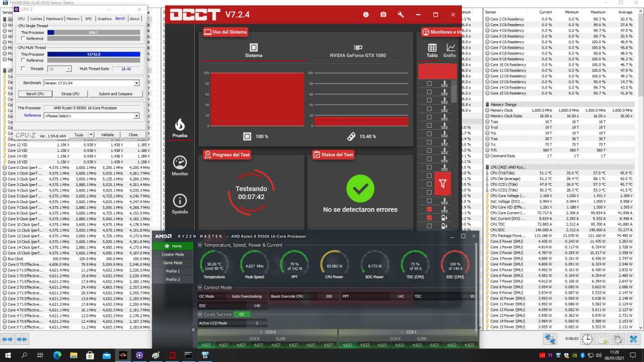Select Game Mode in Ryzen Master sidebar
The image size is (644, 362).
coord(173,263)
